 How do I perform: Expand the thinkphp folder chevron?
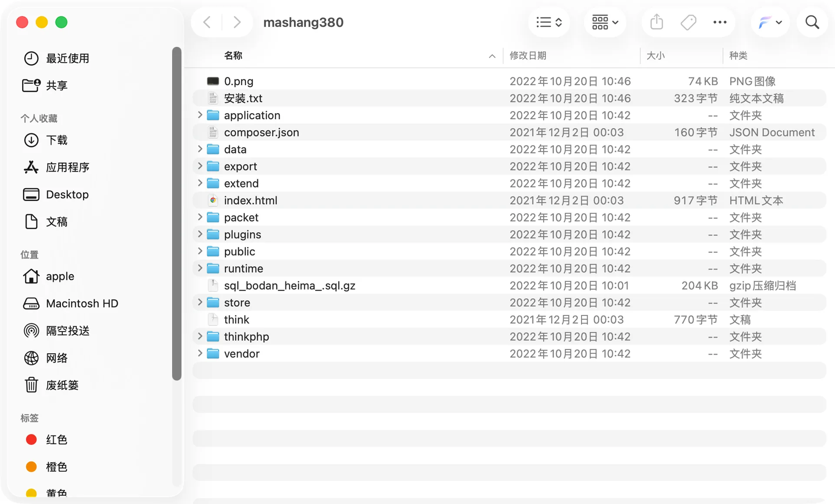[200, 336]
